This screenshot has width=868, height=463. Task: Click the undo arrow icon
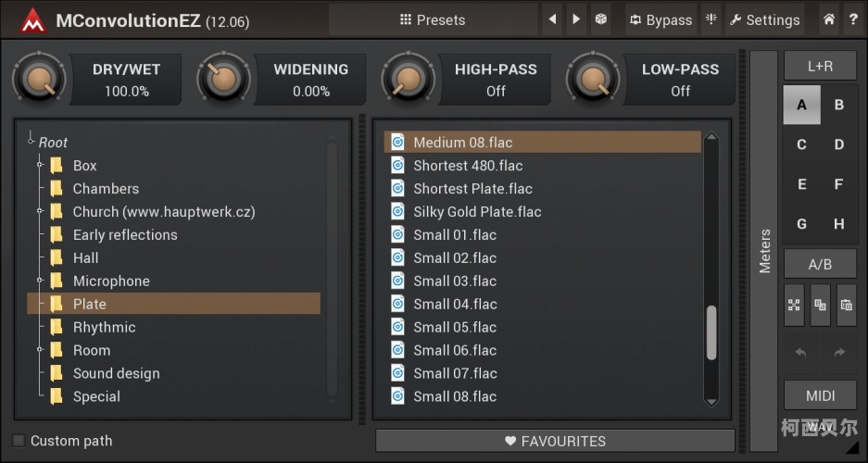coord(800,353)
